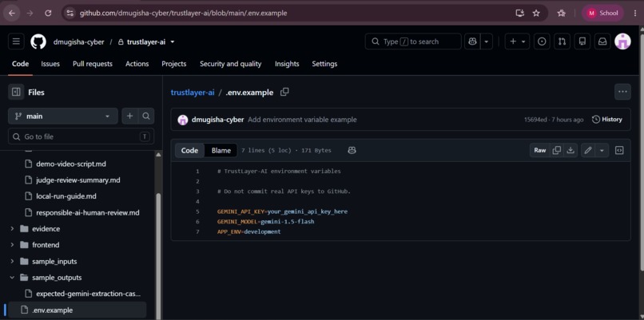644x320 pixels.
Task: Open the notifications inbox icon
Action: pyautogui.click(x=602, y=41)
